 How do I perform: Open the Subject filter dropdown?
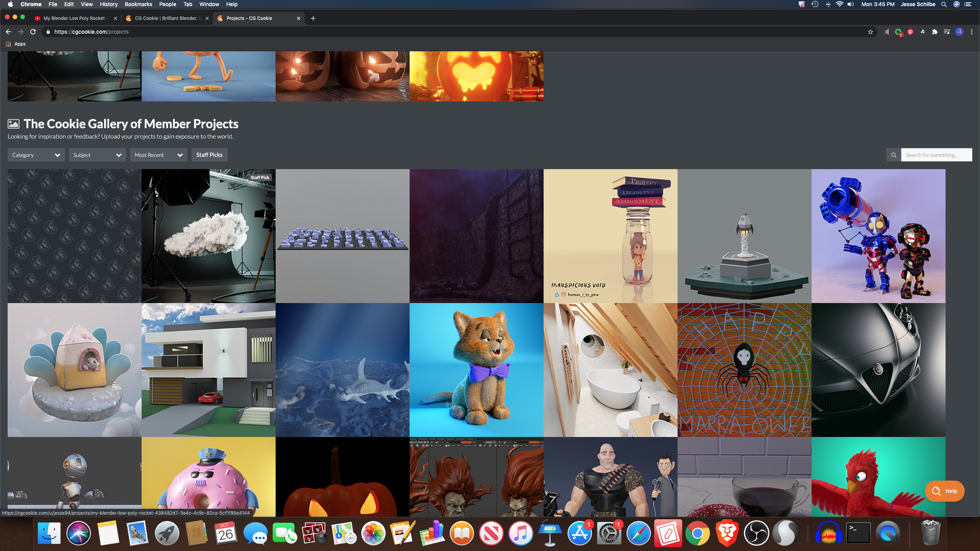(97, 155)
